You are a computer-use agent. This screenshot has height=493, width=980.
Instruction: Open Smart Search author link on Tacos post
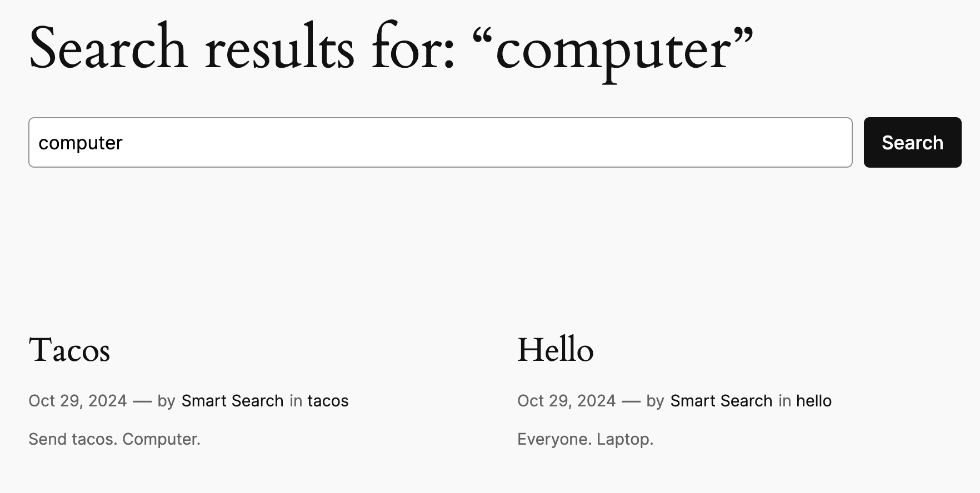(x=232, y=401)
